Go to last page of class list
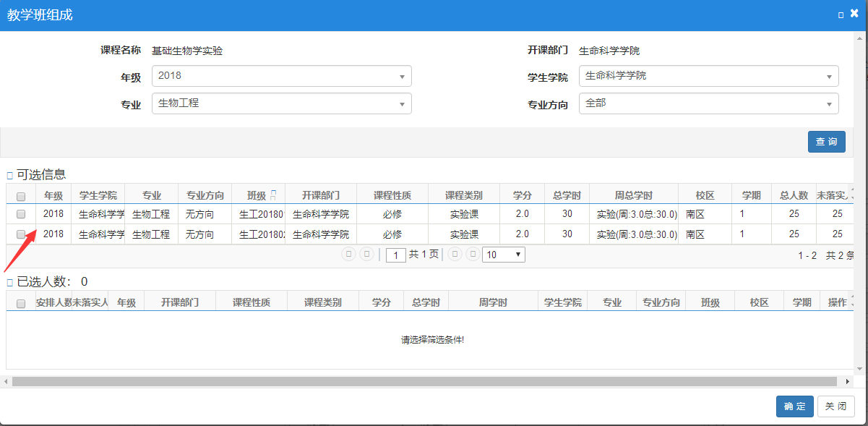This screenshot has height=426, width=868. [473, 255]
